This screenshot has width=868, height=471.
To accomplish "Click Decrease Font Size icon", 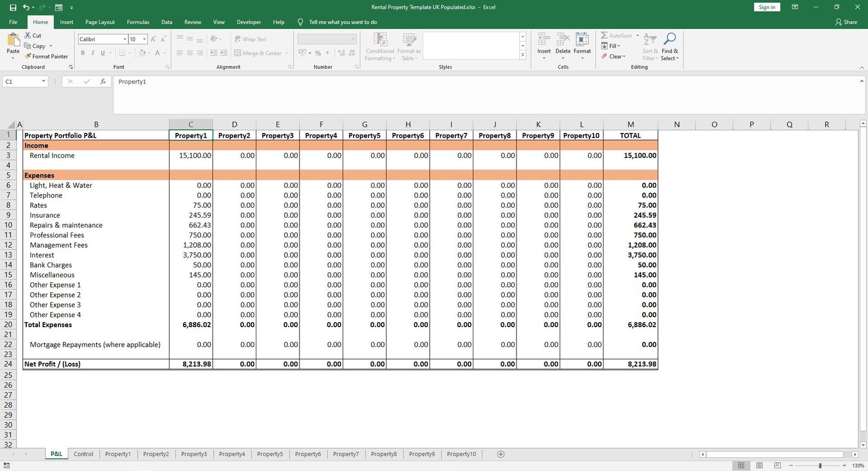I will (163, 39).
